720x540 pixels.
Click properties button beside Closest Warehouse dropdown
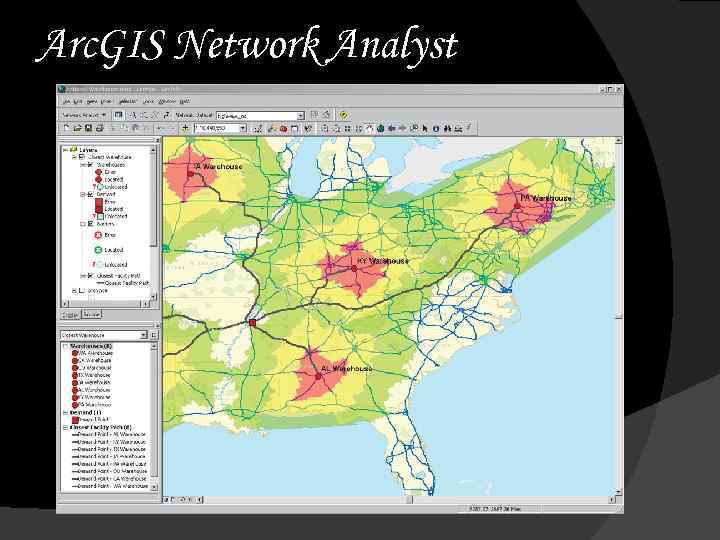(154, 335)
